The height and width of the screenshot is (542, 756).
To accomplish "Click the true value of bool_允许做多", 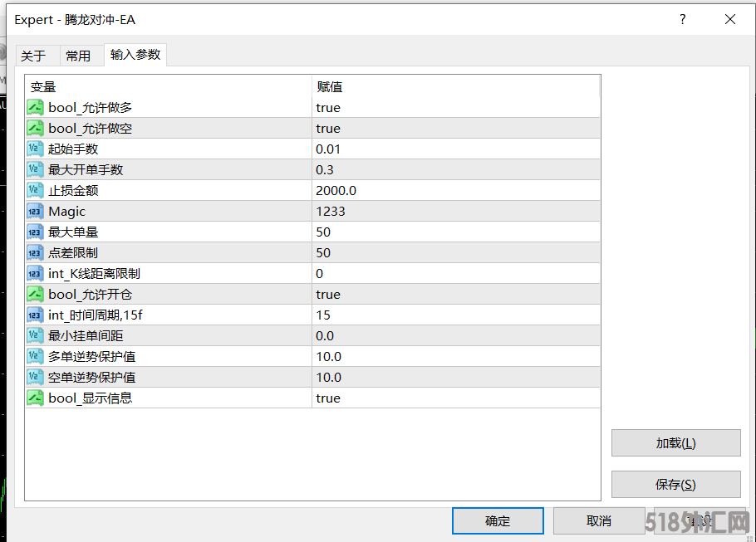I will (x=328, y=107).
